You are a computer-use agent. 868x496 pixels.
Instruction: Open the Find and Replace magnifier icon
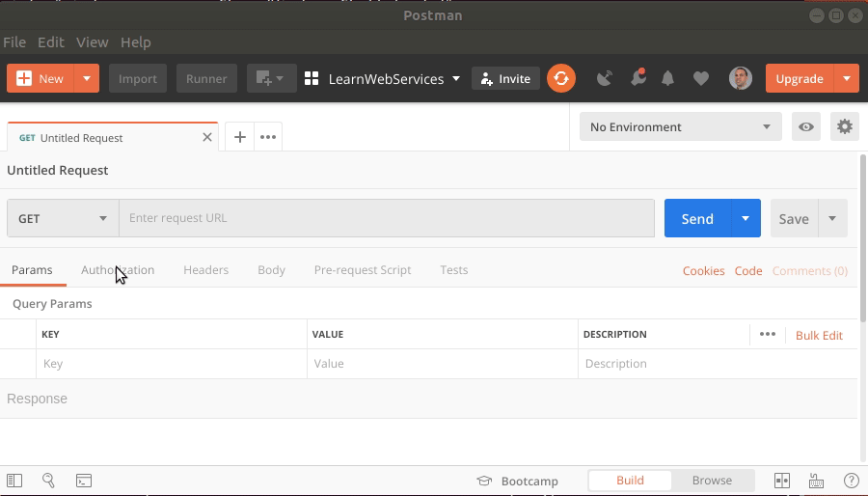[x=49, y=481]
